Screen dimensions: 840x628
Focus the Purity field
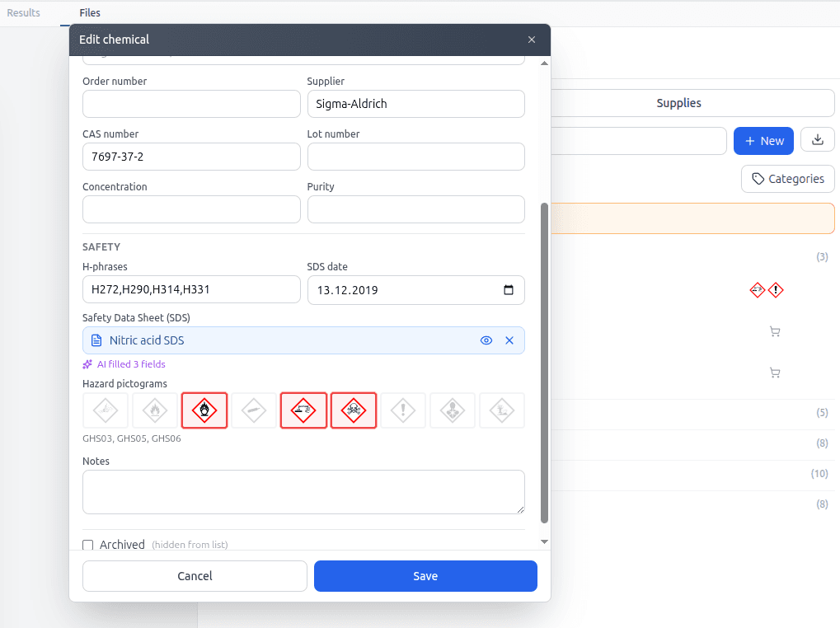[x=415, y=209]
